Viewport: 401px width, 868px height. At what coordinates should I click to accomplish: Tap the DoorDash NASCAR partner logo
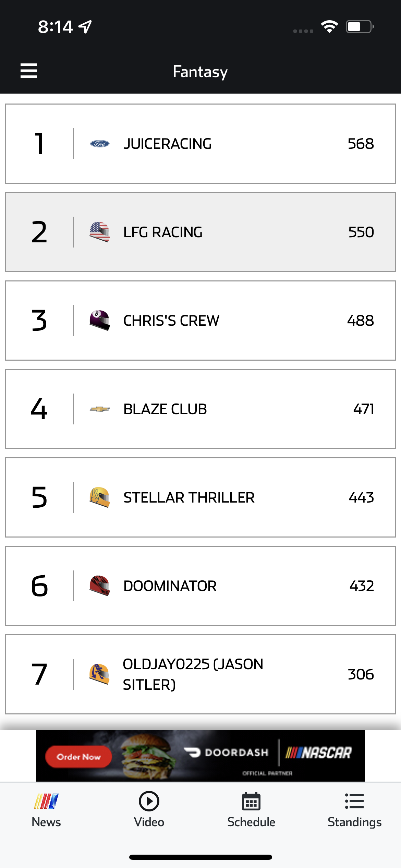[x=267, y=756]
